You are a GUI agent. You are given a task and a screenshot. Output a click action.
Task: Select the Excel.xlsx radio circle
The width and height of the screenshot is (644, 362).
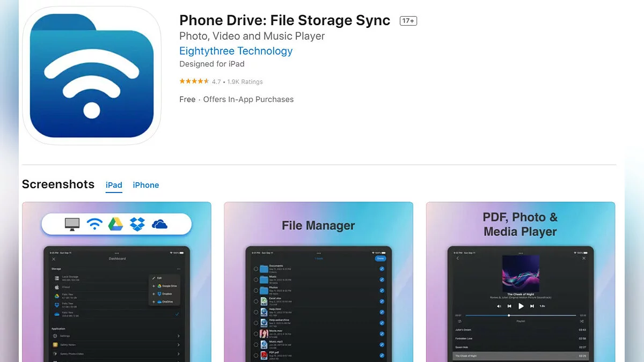[256, 301]
